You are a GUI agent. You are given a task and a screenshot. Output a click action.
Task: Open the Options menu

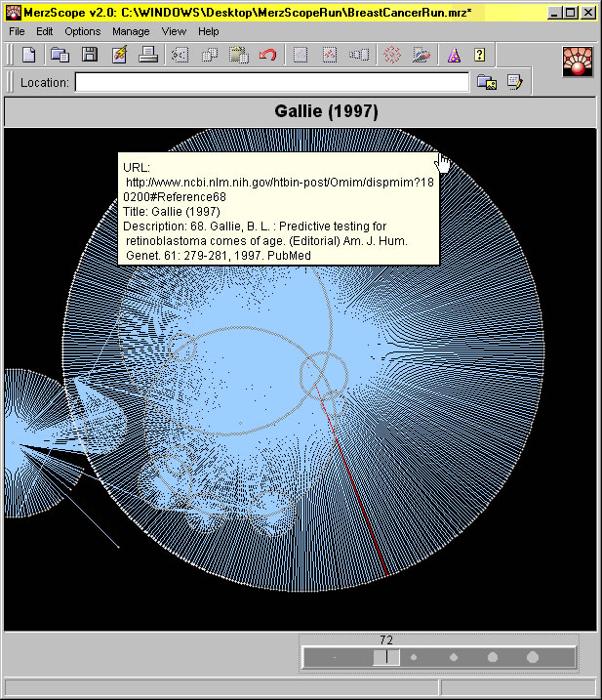(83, 31)
